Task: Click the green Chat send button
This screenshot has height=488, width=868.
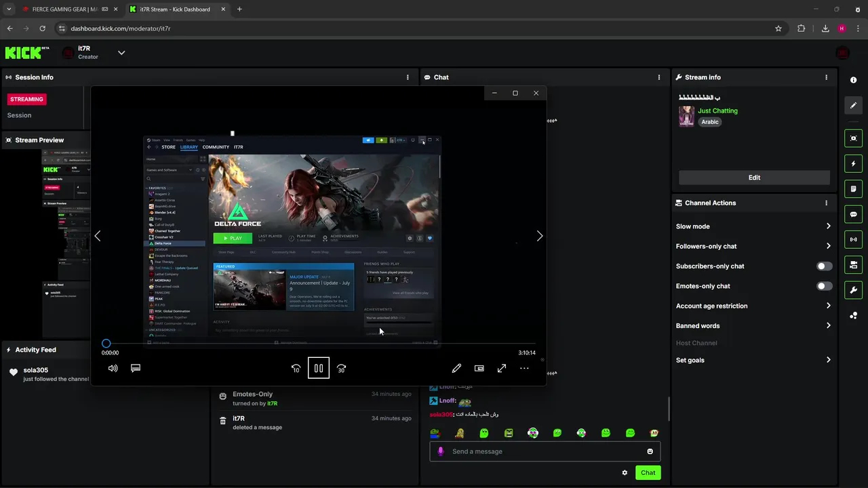Action: 648,472
